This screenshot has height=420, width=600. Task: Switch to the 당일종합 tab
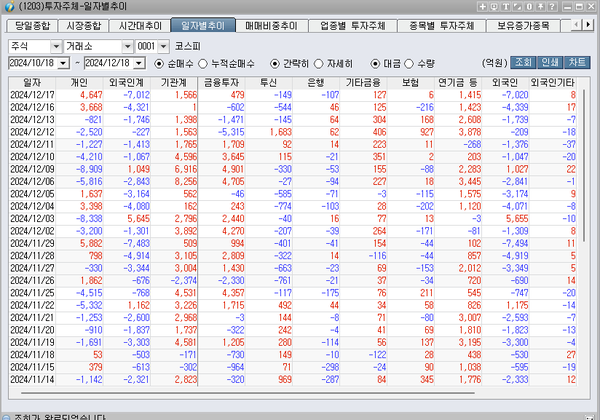click(32, 26)
